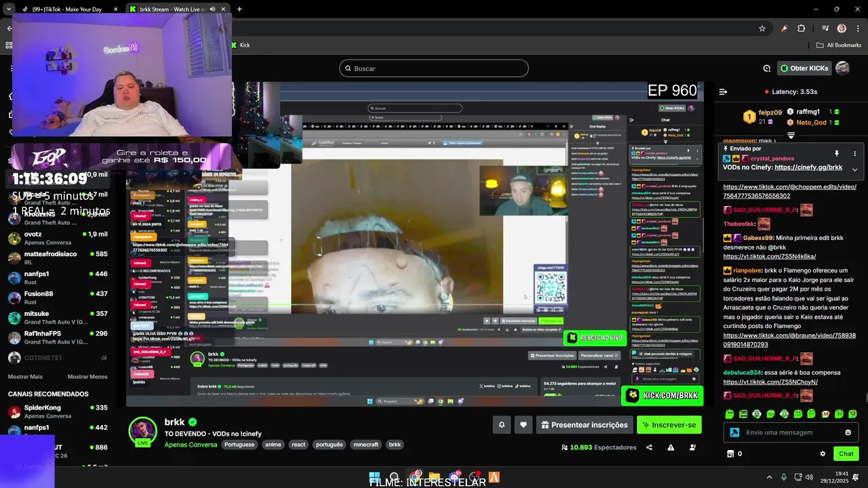This screenshot has width=868, height=488.
Task: Open pinned message three-dot options
Action: click(x=854, y=154)
